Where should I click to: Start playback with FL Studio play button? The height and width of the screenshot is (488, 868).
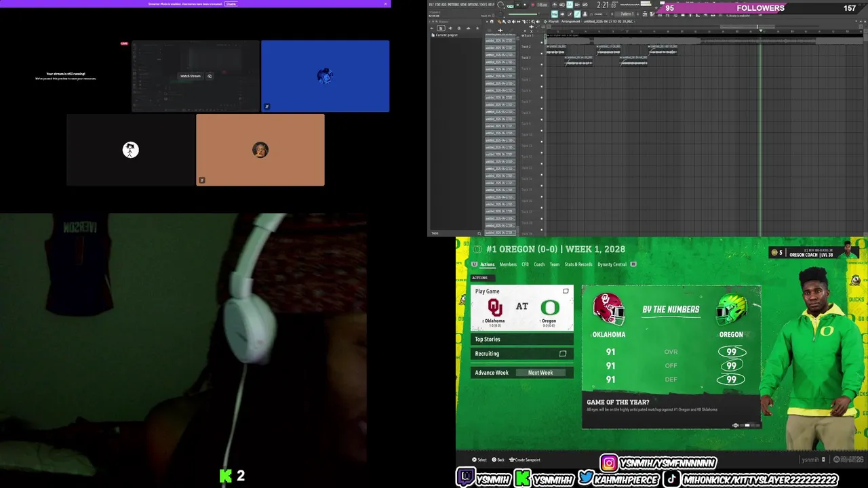coord(517,5)
